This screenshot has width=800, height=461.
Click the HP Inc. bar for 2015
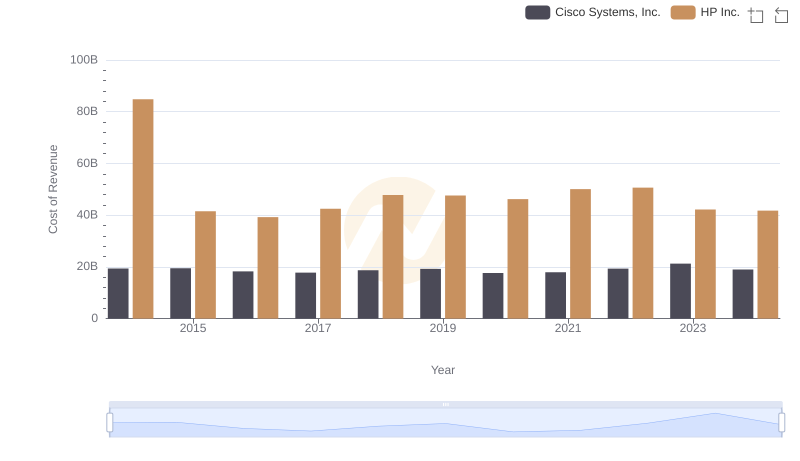pos(205,265)
